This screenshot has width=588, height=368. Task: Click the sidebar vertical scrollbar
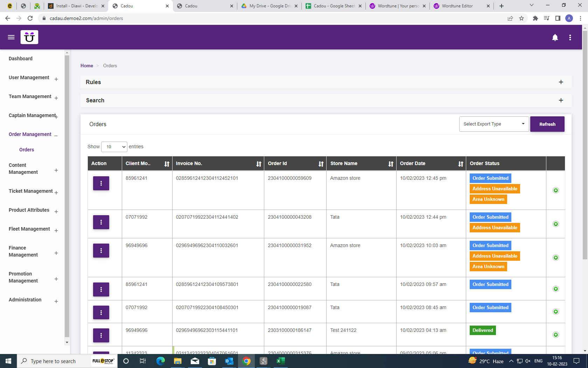pyautogui.click(x=67, y=196)
